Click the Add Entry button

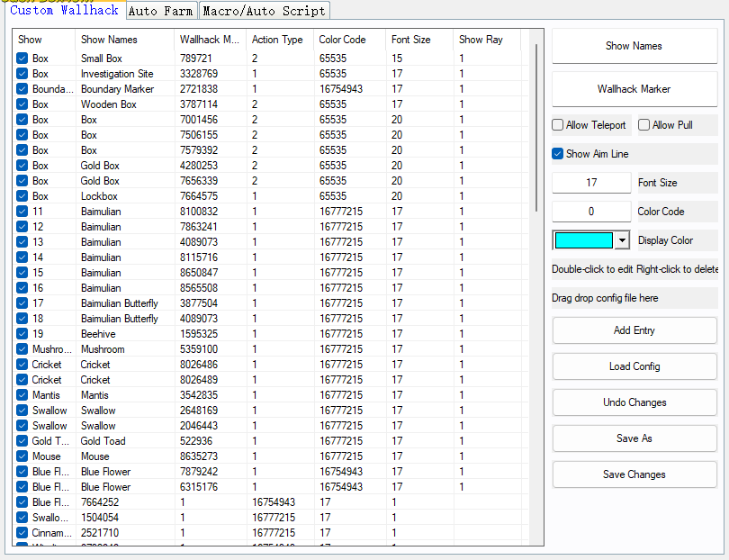click(634, 330)
